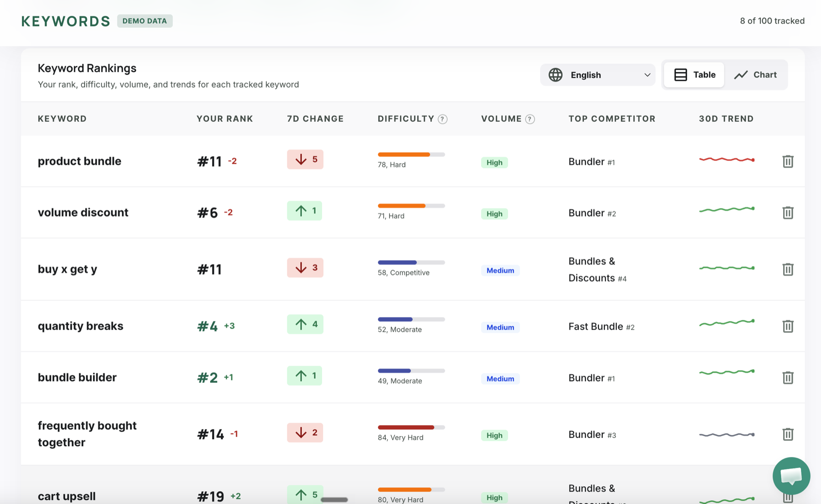The height and width of the screenshot is (504, 821).
Task: Click the quantity breaks trend sparkline
Action: click(727, 323)
